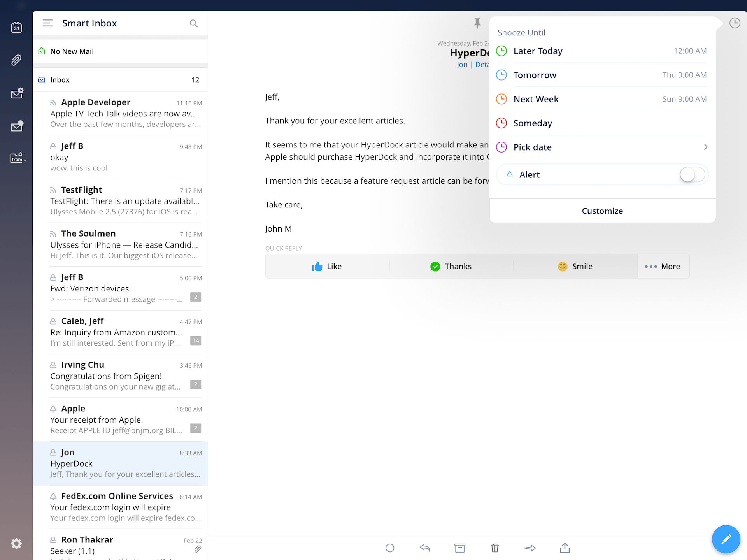Delete the HyperDock email using trash icon

[494, 548]
